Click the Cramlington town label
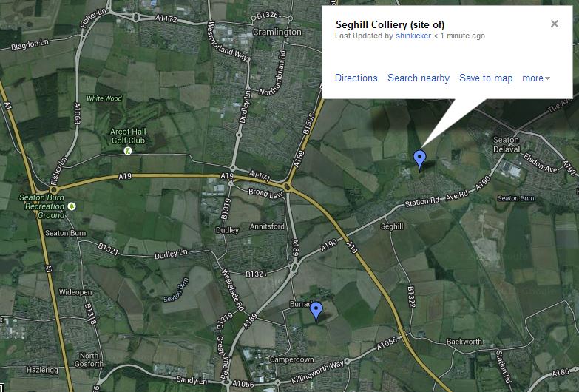The image size is (579, 392). [x=277, y=33]
